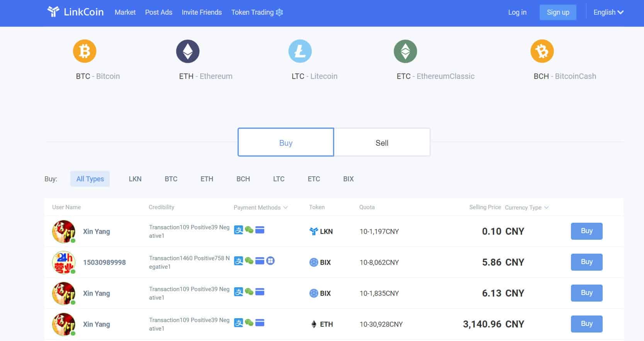Click Alipay icon in LKN row

coord(239,230)
